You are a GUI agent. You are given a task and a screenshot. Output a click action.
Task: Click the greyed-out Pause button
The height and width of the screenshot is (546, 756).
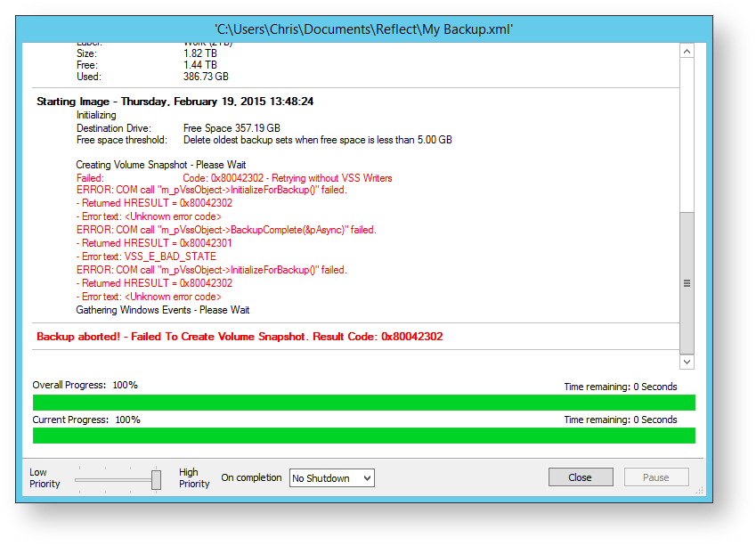(655, 477)
